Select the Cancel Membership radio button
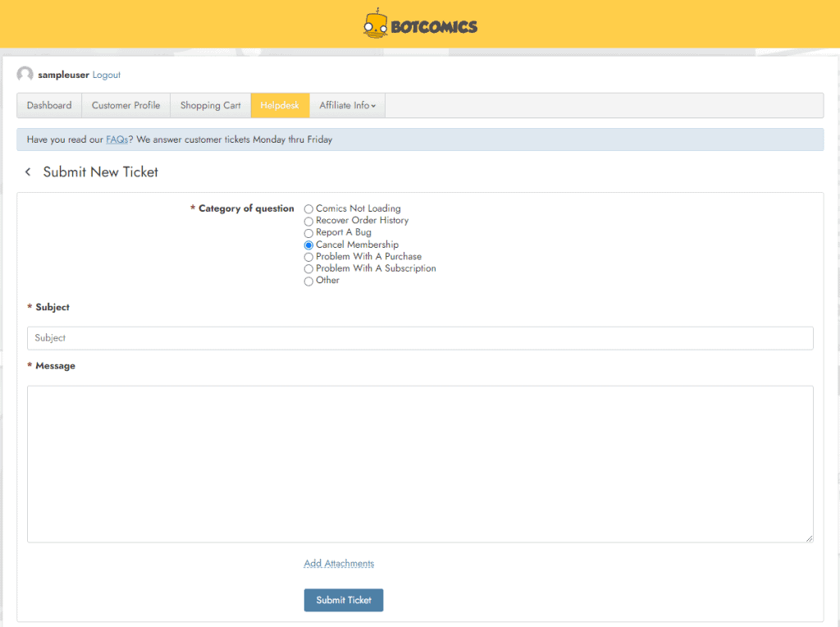 (x=308, y=245)
